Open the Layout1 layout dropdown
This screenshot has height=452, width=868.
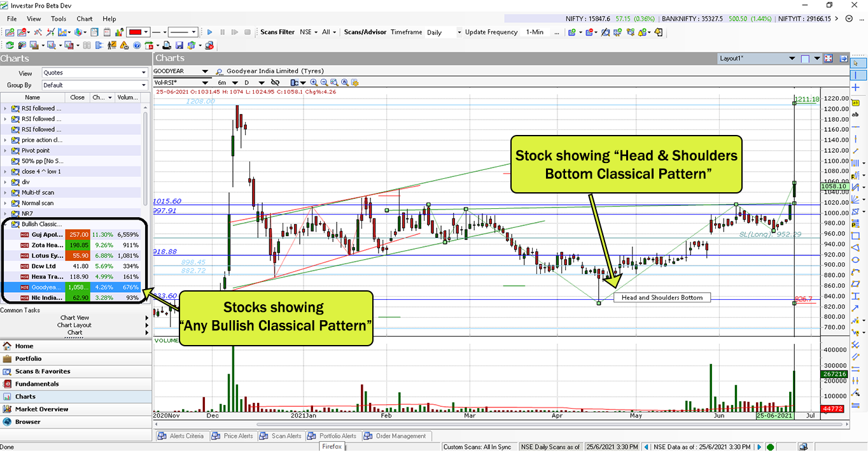(x=792, y=59)
